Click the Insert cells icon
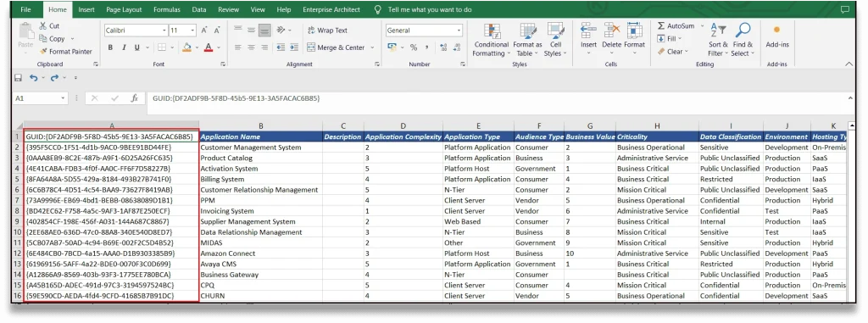Screen dimensions: 868x323 tap(588, 31)
